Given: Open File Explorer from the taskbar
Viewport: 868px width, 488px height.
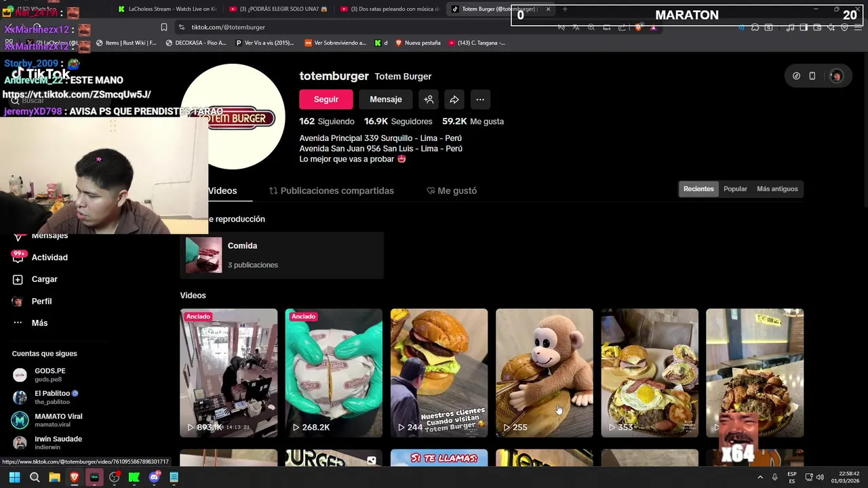Looking at the screenshot, I should 54,477.
